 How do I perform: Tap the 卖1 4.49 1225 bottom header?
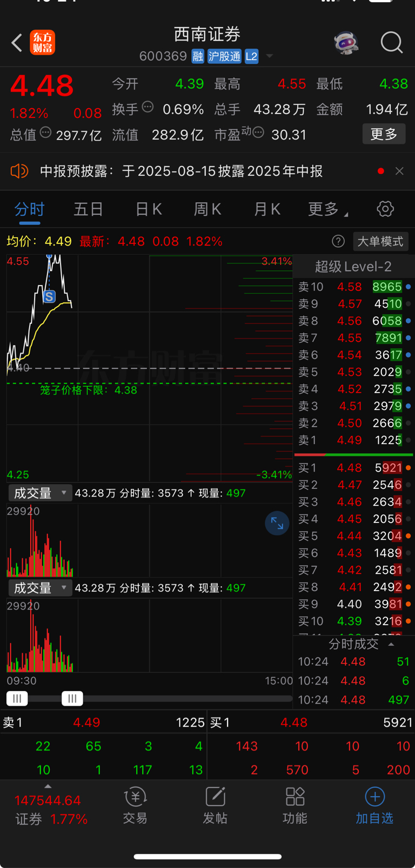click(104, 723)
